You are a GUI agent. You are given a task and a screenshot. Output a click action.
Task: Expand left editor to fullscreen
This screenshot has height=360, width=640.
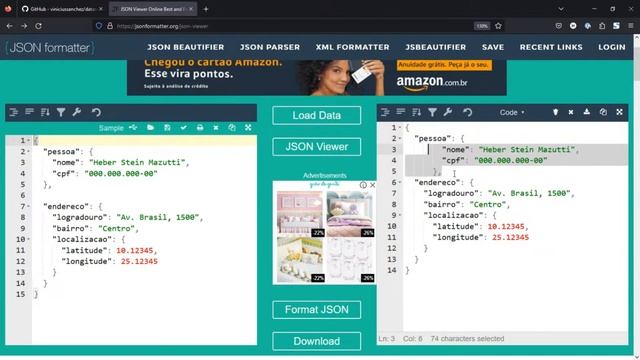click(x=248, y=128)
